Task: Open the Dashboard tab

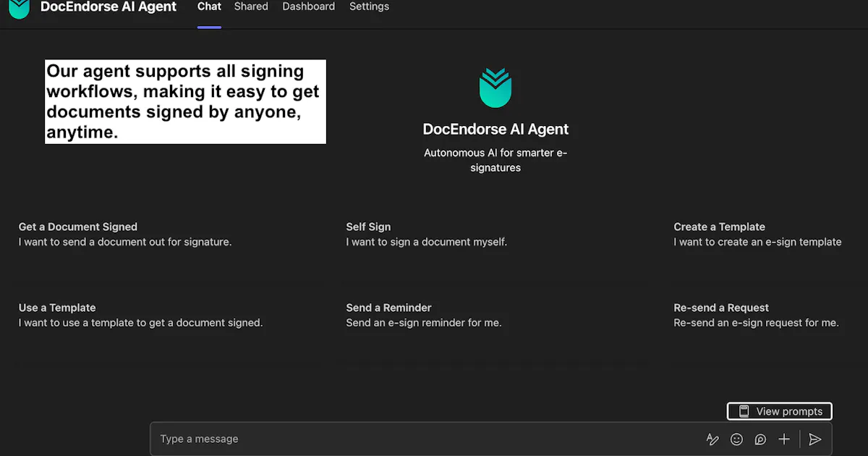Action: point(308,7)
